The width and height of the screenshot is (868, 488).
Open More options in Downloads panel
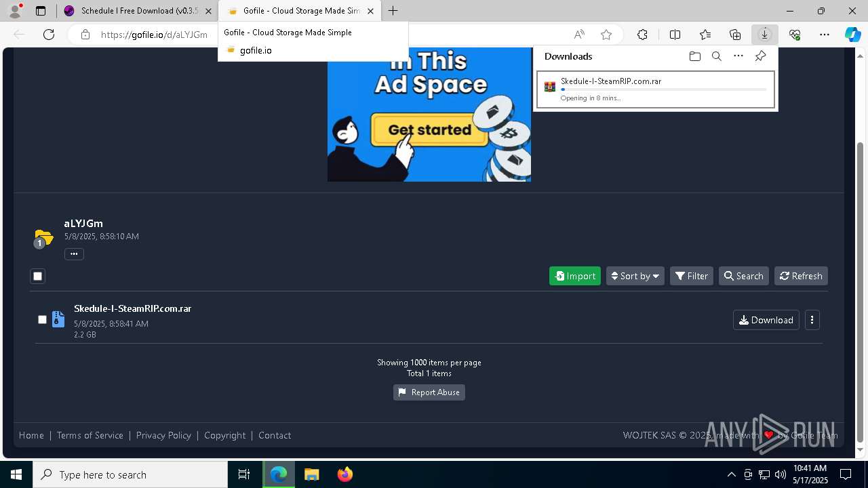point(738,56)
